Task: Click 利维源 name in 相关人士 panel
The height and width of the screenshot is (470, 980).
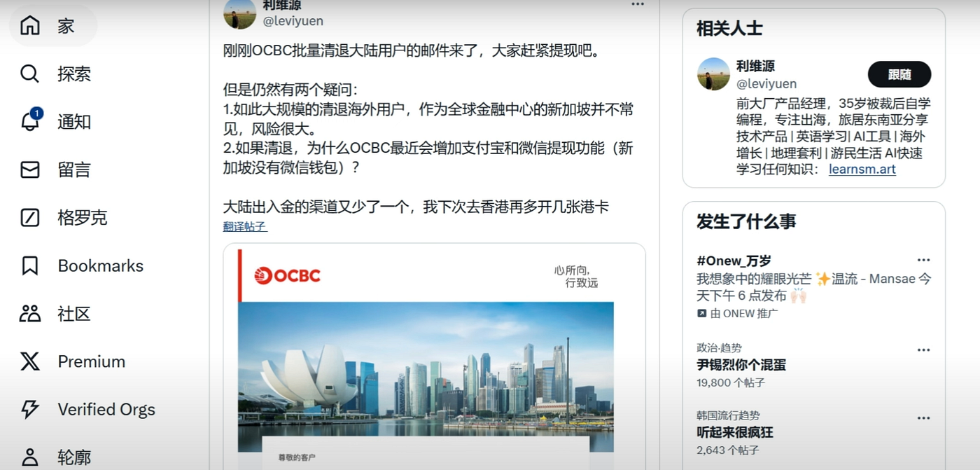Action: click(755, 66)
